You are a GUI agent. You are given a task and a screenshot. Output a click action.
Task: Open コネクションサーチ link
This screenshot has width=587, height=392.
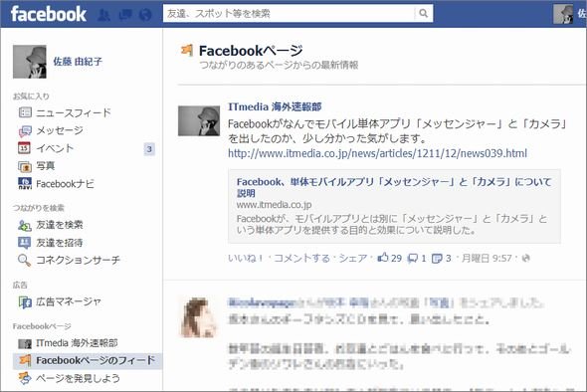point(78,260)
